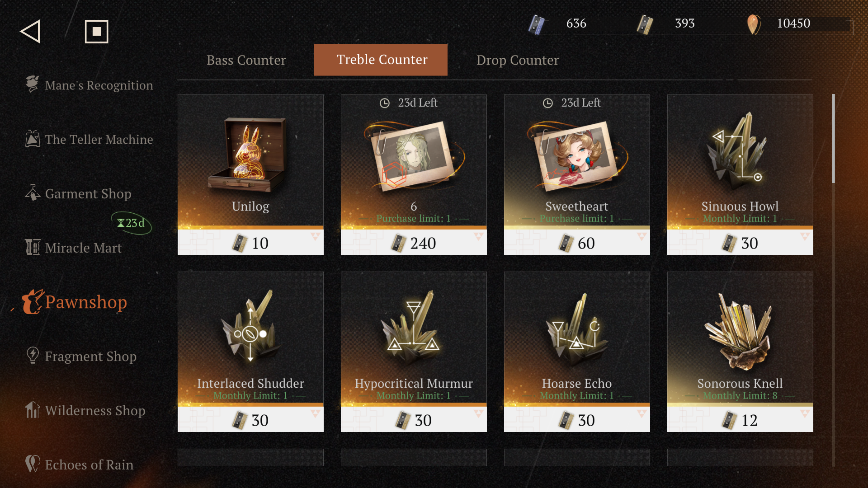
Task: Open the Pawnshop section
Action: (x=75, y=302)
